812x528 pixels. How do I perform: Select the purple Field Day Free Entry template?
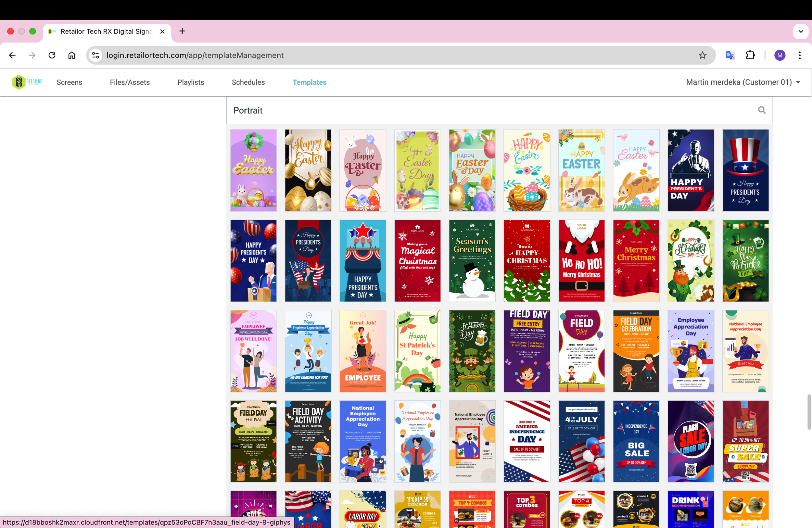coord(527,351)
